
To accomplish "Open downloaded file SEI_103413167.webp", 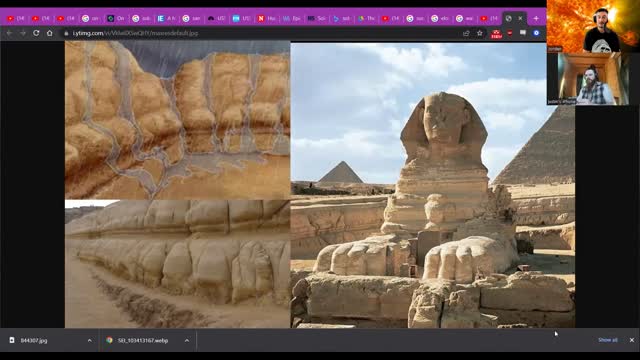I will [x=143, y=340].
